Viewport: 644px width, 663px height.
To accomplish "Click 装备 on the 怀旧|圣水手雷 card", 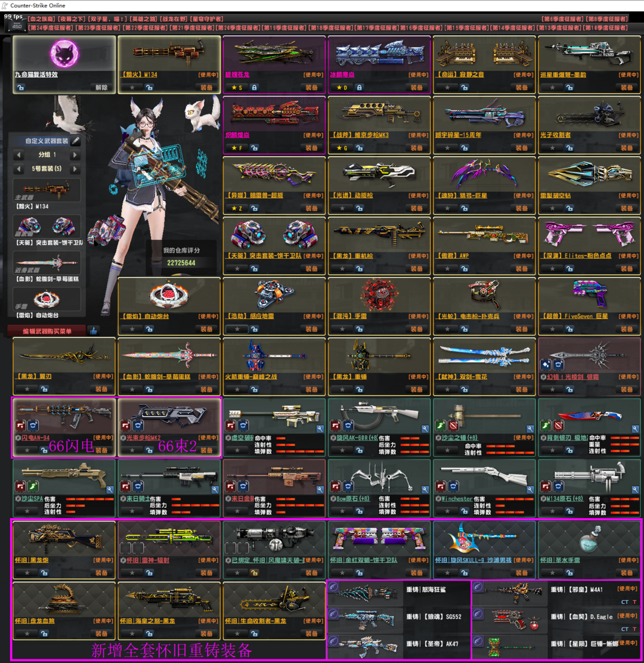I will pos(627,573).
